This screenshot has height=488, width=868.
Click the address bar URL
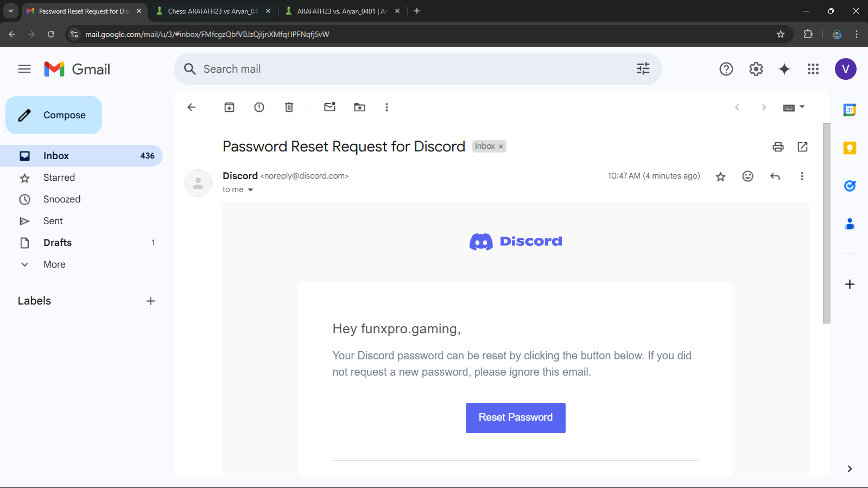click(x=207, y=34)
